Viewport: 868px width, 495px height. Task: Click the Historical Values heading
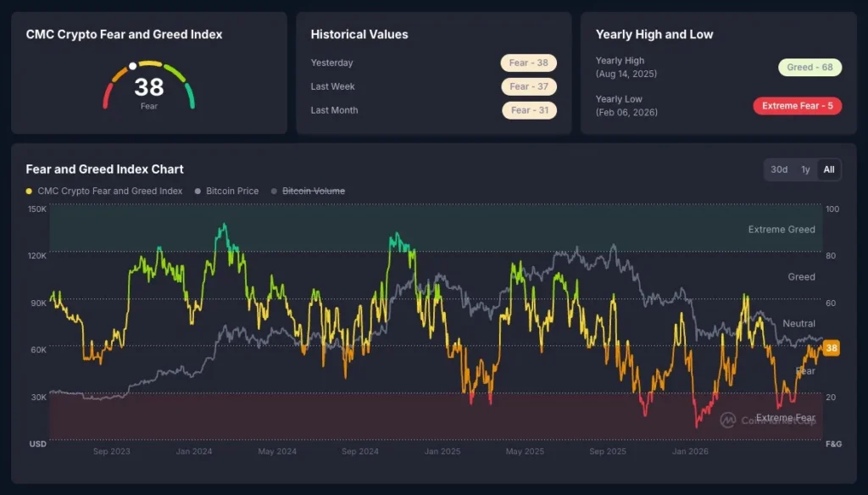[359, 35]
